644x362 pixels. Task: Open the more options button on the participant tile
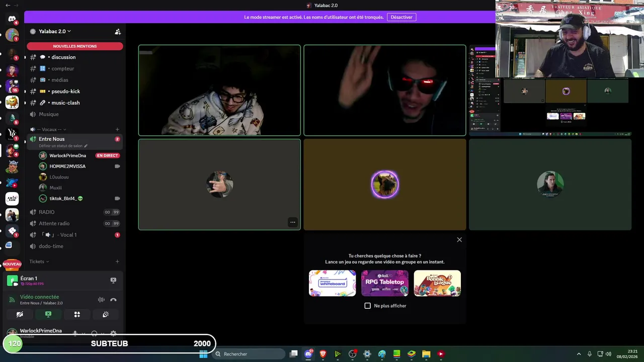pos(292,222)
